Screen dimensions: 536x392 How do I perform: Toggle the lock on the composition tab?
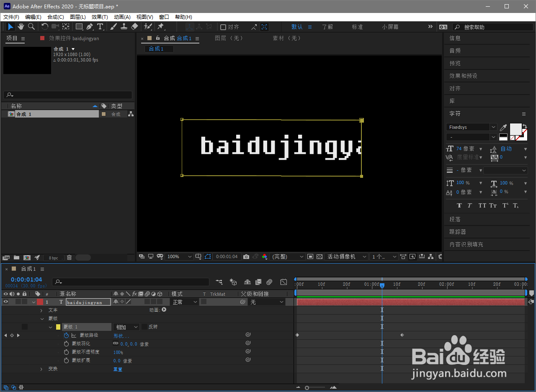[158, 38]
